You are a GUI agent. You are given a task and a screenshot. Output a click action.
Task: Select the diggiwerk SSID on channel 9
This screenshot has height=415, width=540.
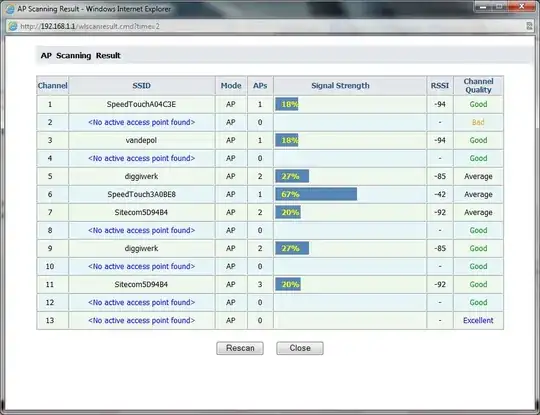(x=142, y=248)
